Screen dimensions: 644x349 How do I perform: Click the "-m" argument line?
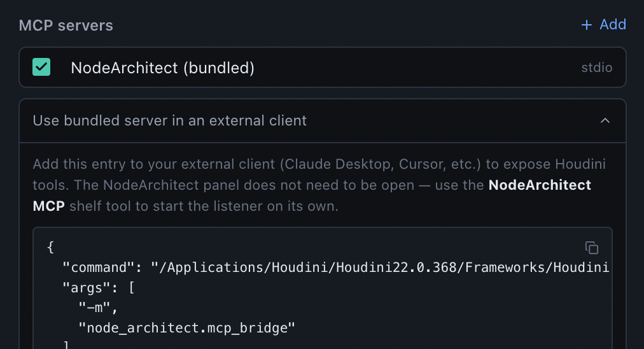click(98, 308)
